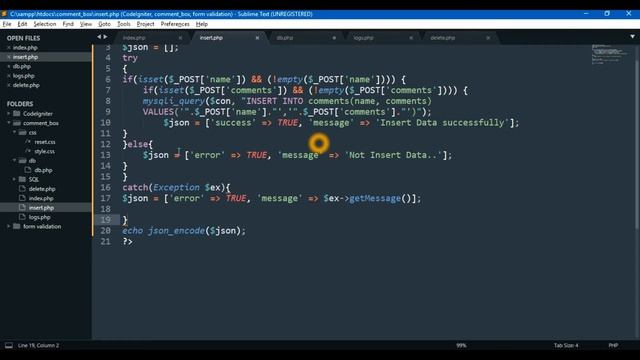Click Tab Size: 4 in status bar
The image size is (640, 360).
pos(566,345)
